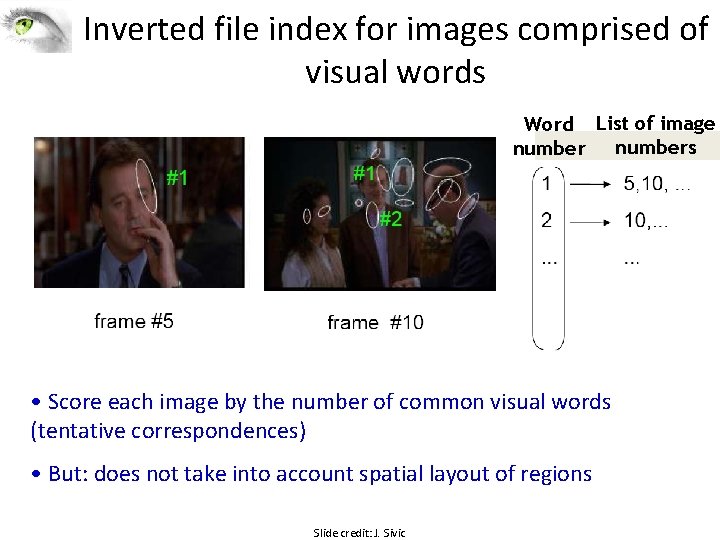
Task: Click the arrow next to word number 1
Action: coord(590,185)
